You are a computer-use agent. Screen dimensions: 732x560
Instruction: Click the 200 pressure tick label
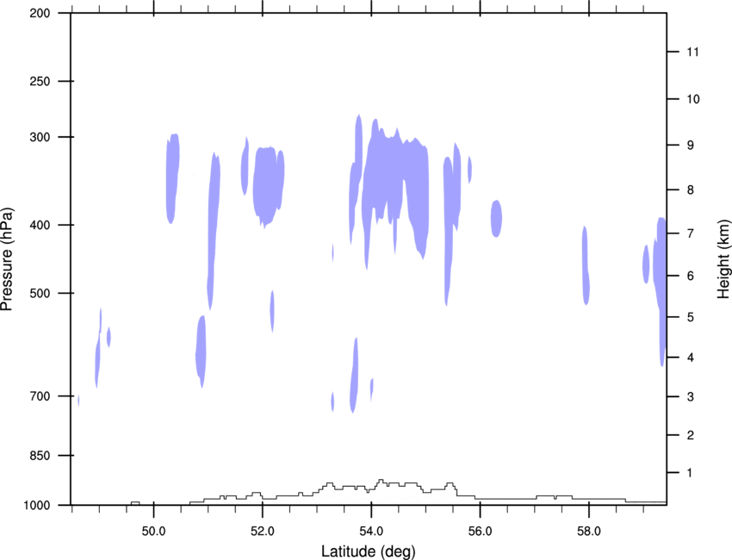[40, 13]
